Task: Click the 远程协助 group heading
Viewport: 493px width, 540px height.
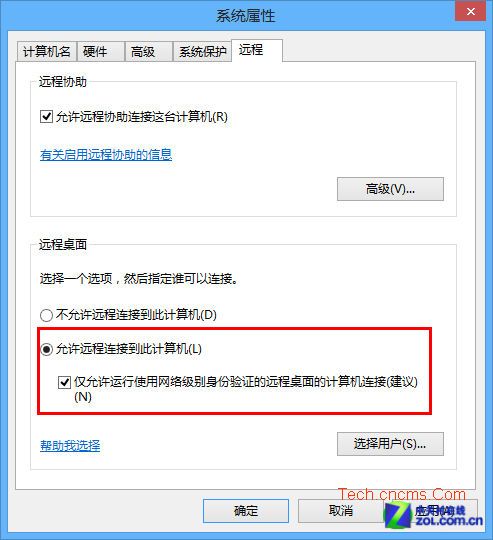Action: 62,82
